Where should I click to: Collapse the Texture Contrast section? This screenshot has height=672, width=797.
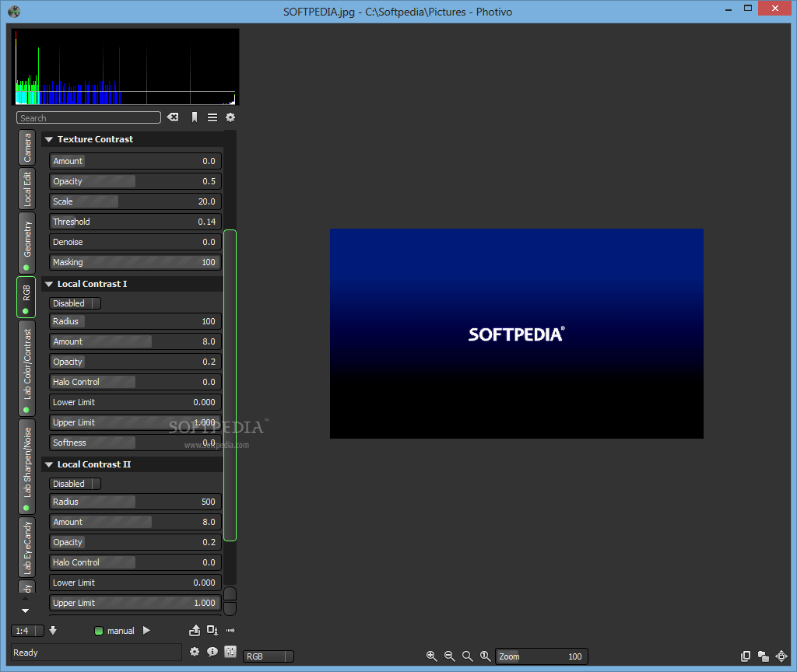49,139
